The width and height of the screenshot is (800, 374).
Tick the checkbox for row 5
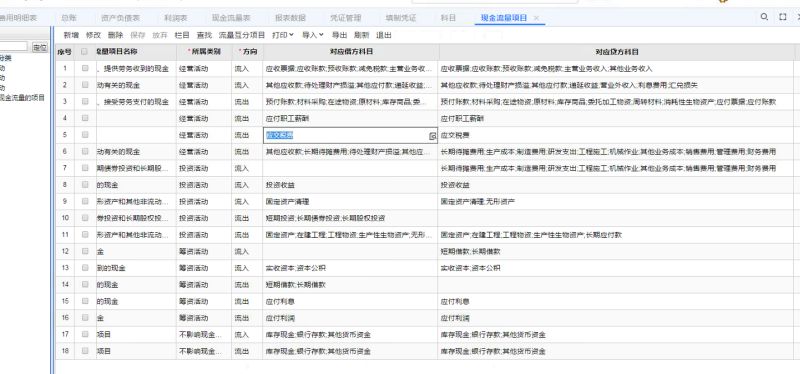[85, 135]
